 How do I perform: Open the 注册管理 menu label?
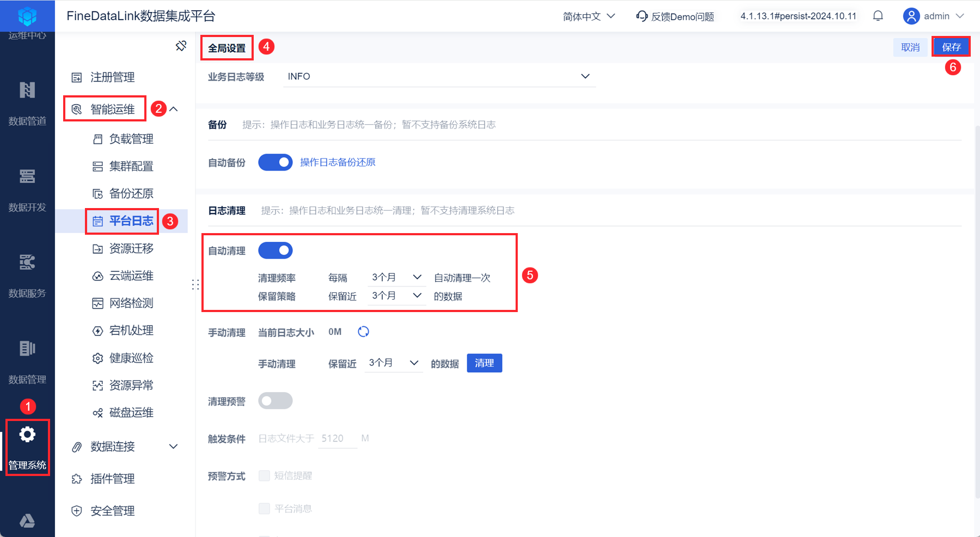(x=113, y=77)
